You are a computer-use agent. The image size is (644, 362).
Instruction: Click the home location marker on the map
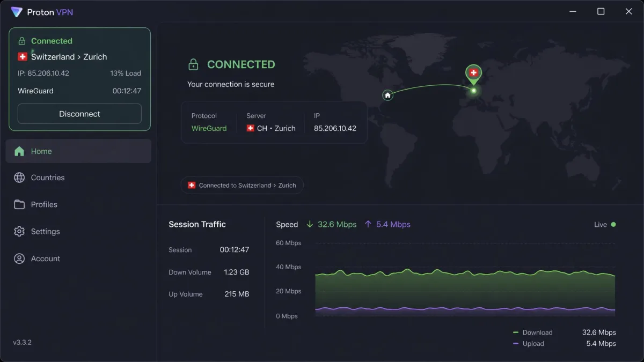point(387,95)
